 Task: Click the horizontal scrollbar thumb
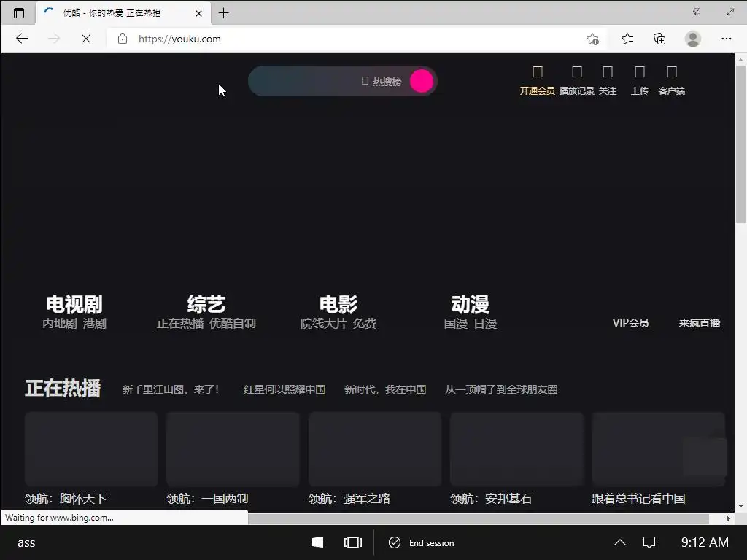(x=479, y=518)
